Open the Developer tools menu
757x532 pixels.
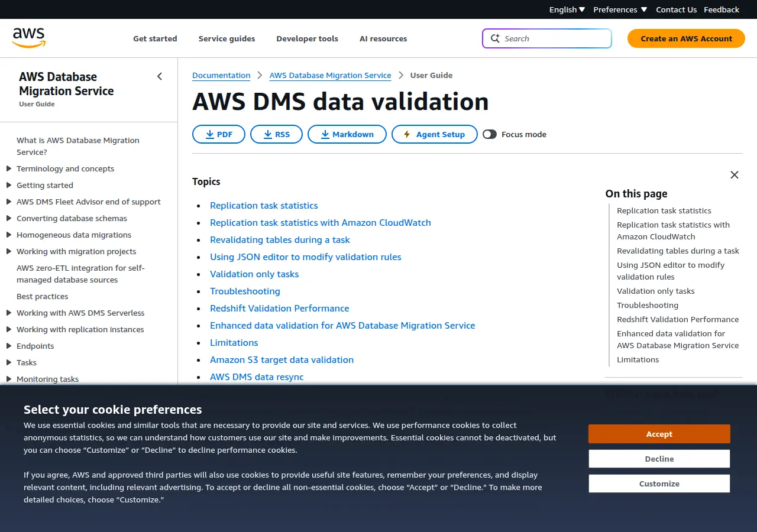pos(307,38)
